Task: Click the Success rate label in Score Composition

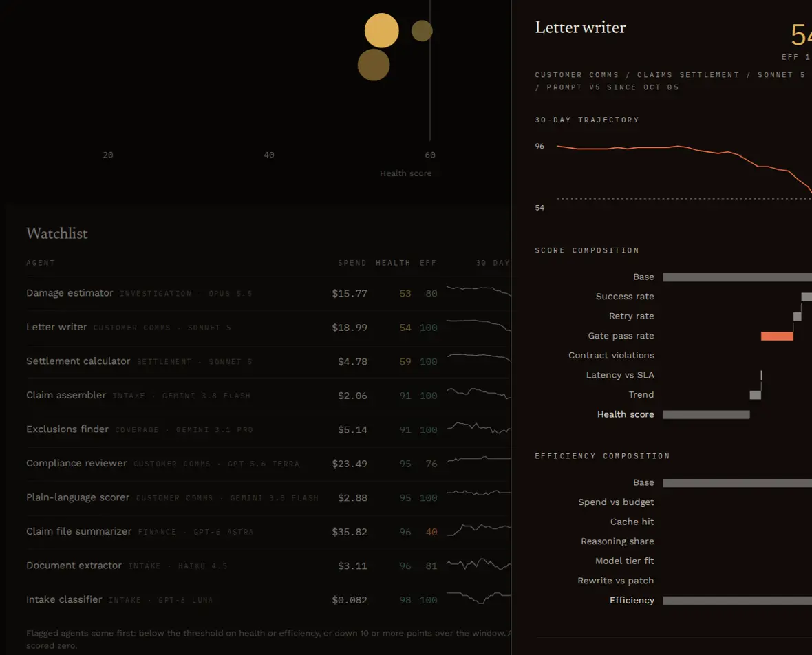Action: click(625, 296)
